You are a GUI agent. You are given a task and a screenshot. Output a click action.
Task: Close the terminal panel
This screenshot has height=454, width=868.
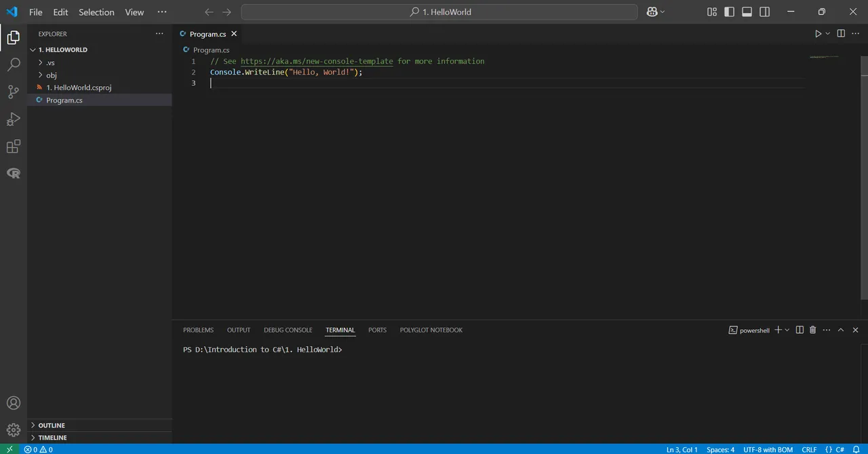855,330
